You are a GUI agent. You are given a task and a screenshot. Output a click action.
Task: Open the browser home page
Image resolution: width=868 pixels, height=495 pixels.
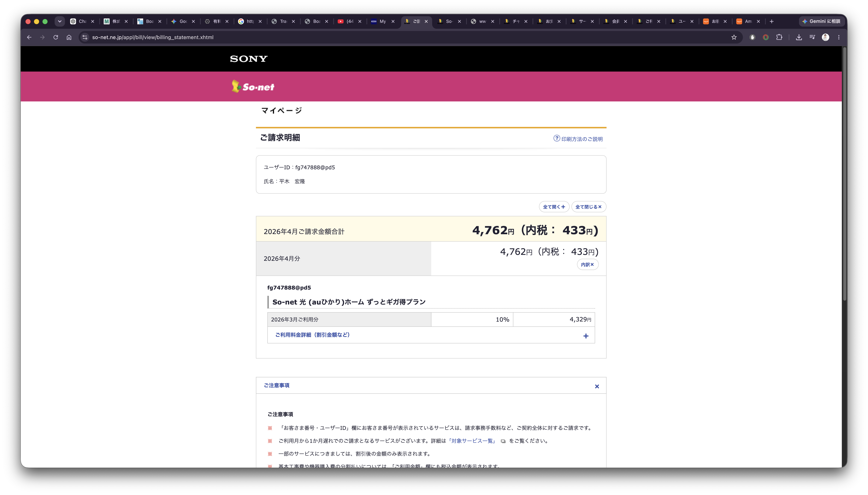click(69, 37)
